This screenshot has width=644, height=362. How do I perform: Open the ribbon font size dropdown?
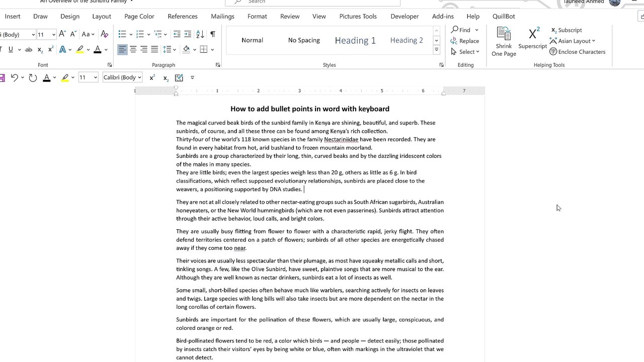pyautogui.click(x=53, y=35)
